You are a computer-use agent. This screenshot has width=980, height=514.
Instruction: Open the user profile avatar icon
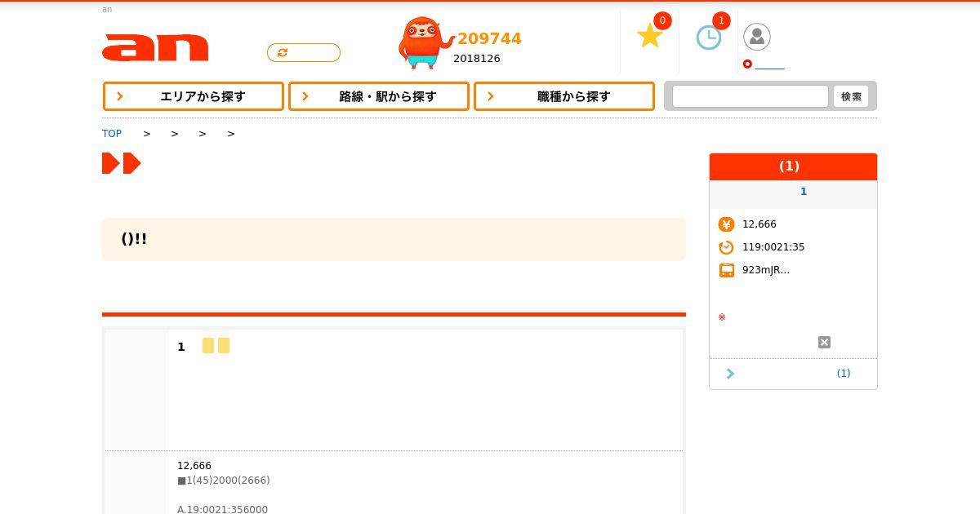[x=757, y=37]
